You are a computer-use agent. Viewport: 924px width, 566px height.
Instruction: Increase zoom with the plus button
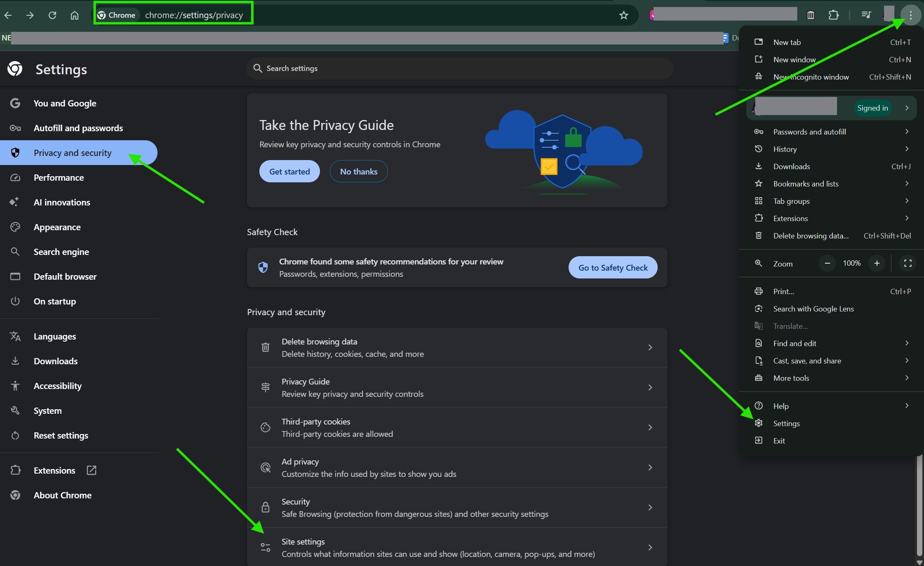point(877,263)
